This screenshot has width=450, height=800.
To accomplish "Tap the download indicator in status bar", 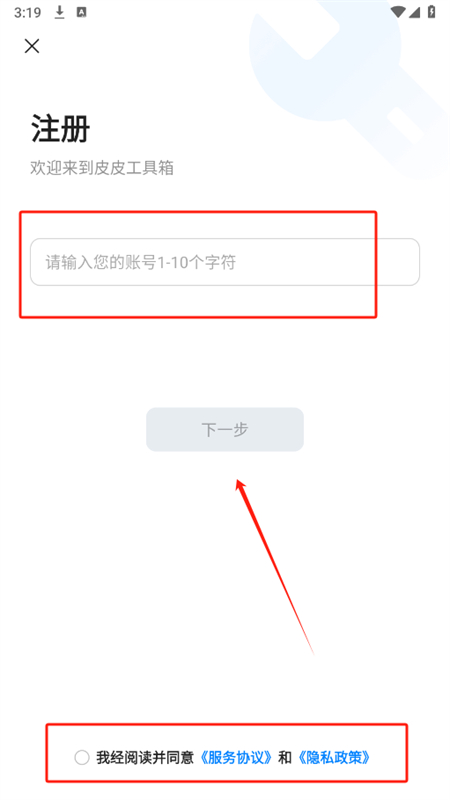I will tap(60, 12).
